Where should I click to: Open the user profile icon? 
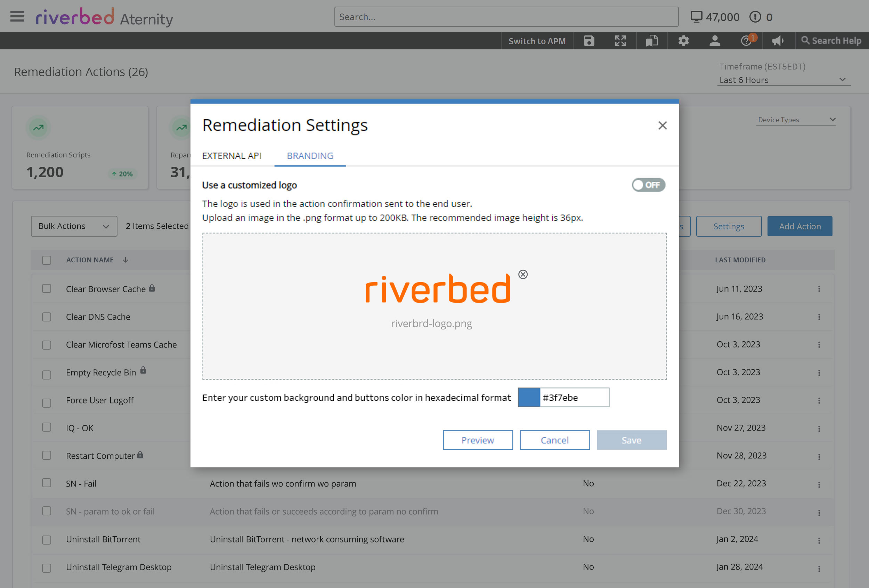[x=715, y=41]
